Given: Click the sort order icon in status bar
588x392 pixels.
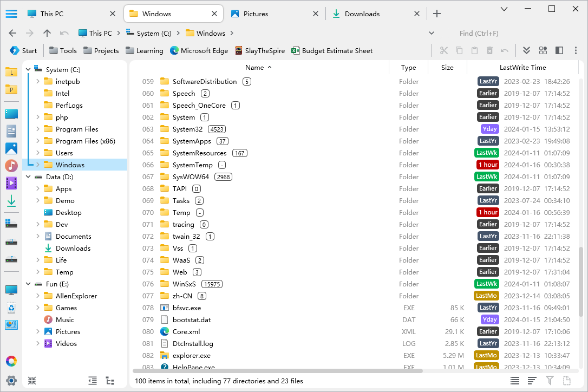Looking at the screenshot, I should (x=532, y=381).
